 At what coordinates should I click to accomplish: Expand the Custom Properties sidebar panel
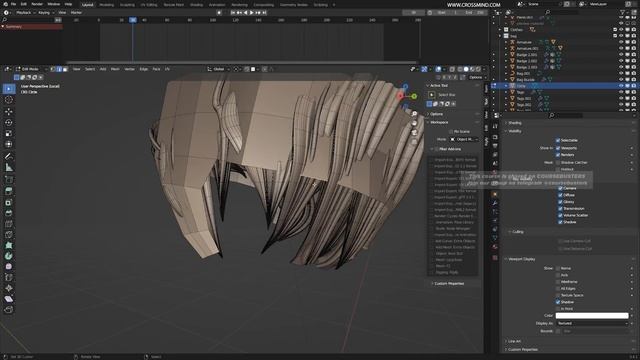448,283
